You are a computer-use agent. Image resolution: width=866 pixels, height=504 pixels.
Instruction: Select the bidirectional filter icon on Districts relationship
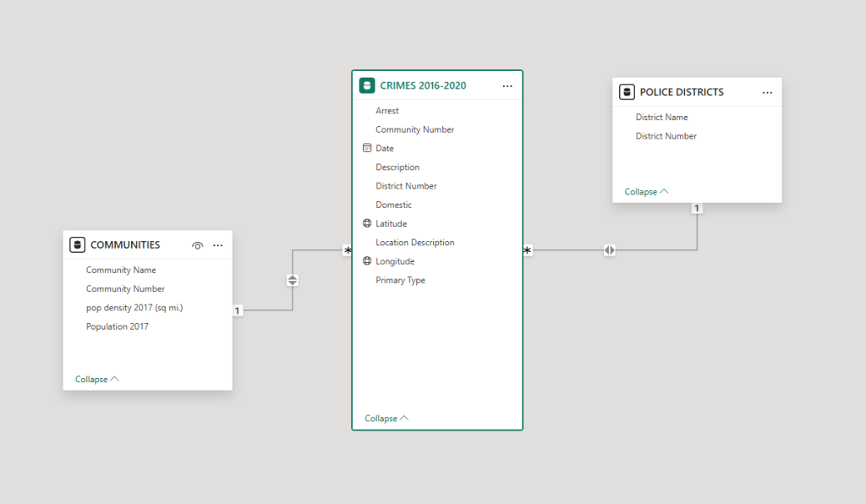coord(610,250)
